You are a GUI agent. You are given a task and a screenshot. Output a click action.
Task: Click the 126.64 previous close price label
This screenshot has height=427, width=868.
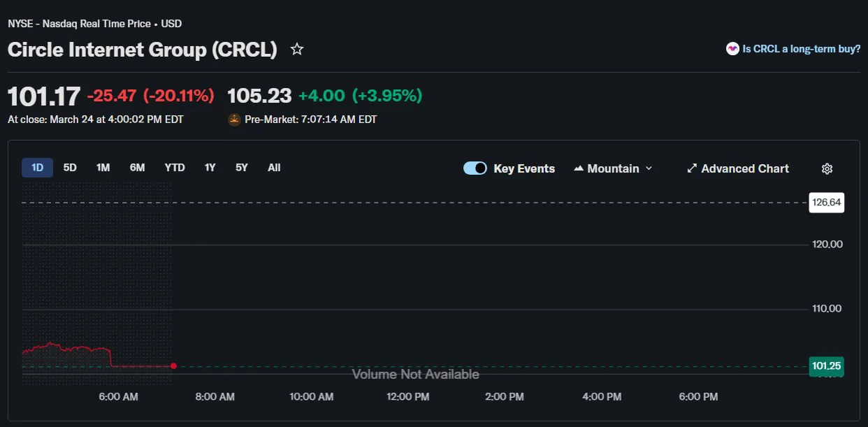point(826,203)
